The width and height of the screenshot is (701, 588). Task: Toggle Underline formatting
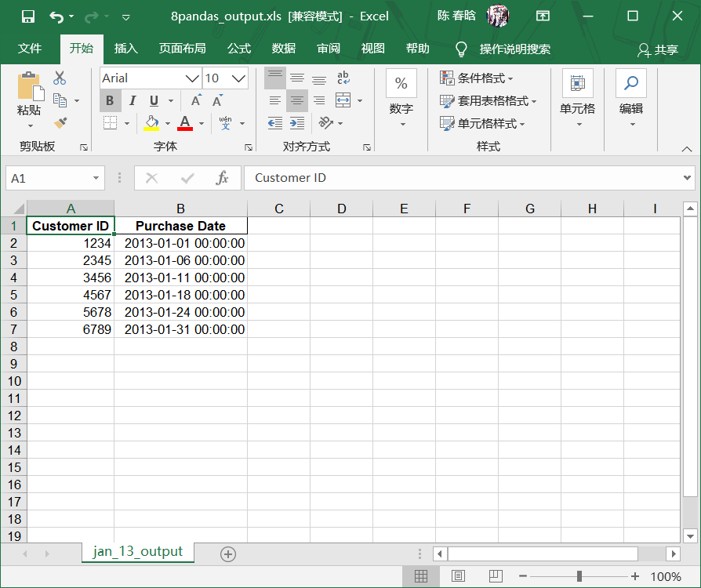154,100
